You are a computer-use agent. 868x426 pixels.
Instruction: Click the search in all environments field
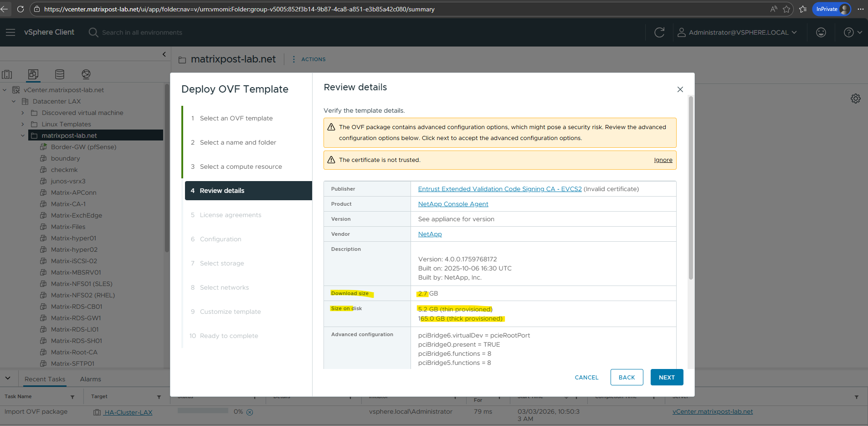click(x=142, y=32)
